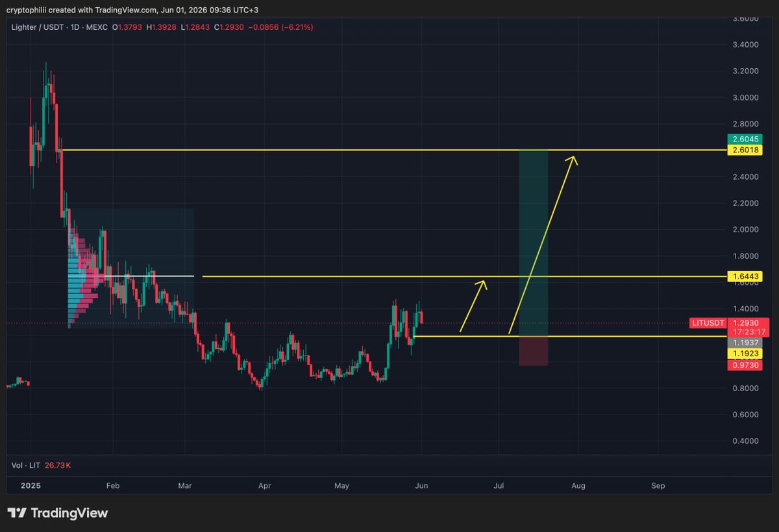
Task: Click the 3.0000 price axis label
Action: click(745, 97)
